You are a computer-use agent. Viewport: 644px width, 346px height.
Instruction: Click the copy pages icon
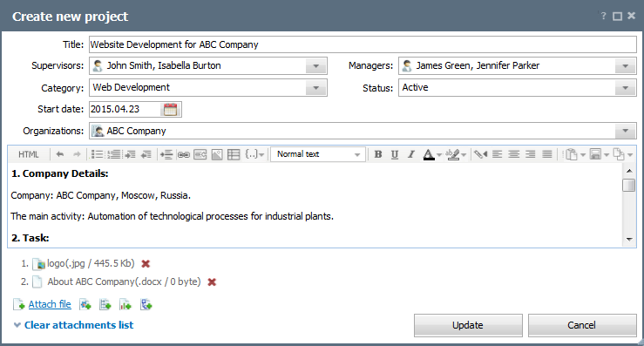pos(619,154)
